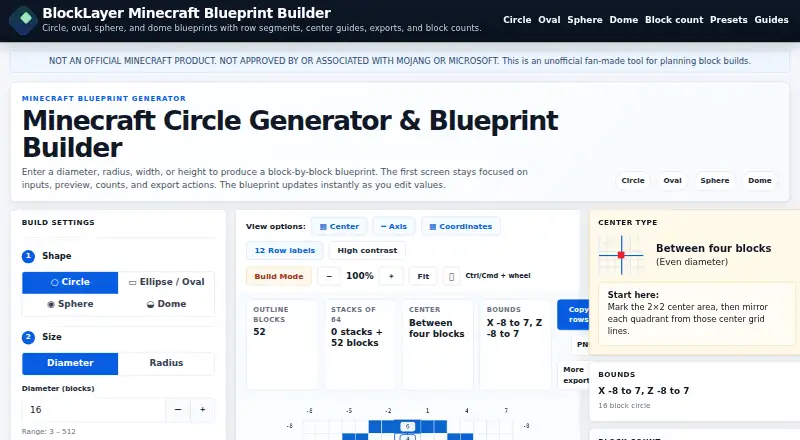Open the Circle link in top navigation

click(517, 20)
